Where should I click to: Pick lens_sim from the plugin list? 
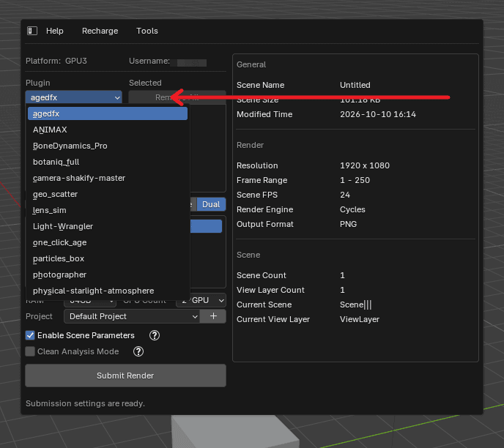[108, 210]
